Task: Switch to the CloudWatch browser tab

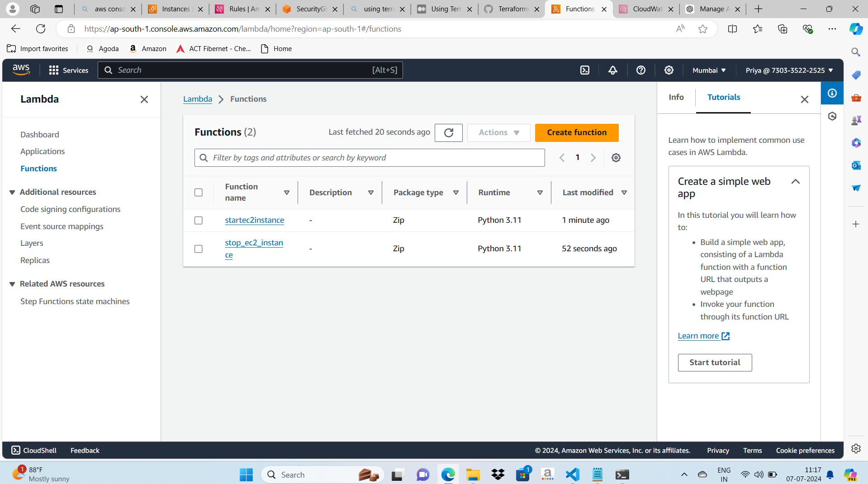Action: coord(646,9)
